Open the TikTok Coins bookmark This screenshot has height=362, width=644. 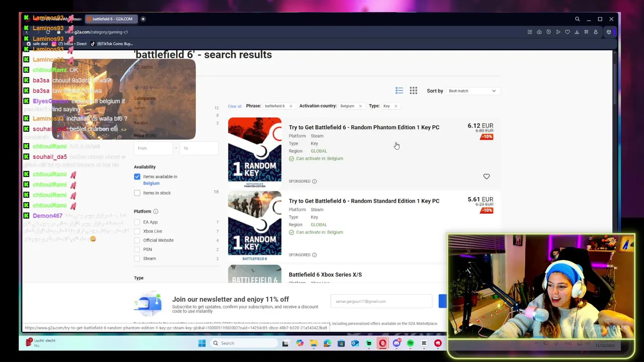(112, 44)
